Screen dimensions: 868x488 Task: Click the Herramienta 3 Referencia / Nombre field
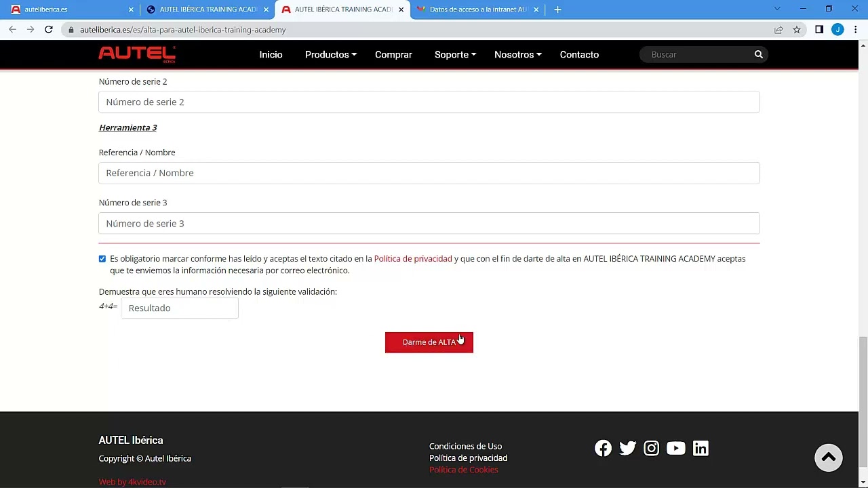(429, 173)
